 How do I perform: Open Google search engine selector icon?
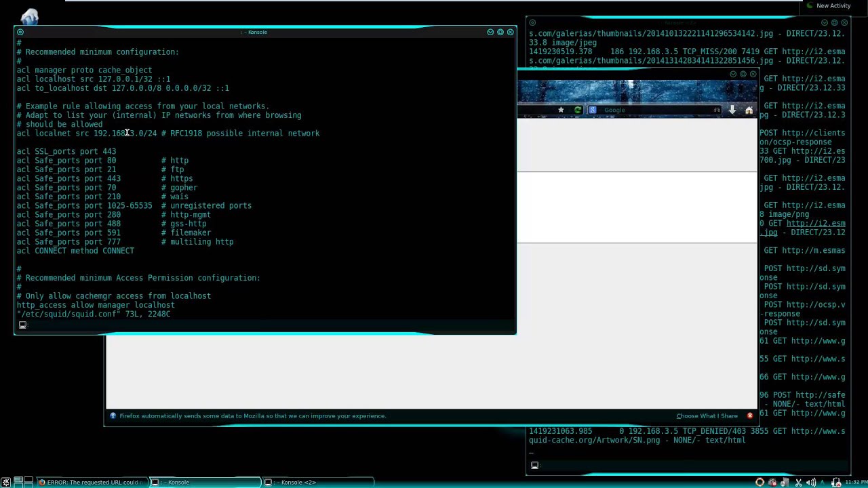pyautogui.click(x=593, y=110)
